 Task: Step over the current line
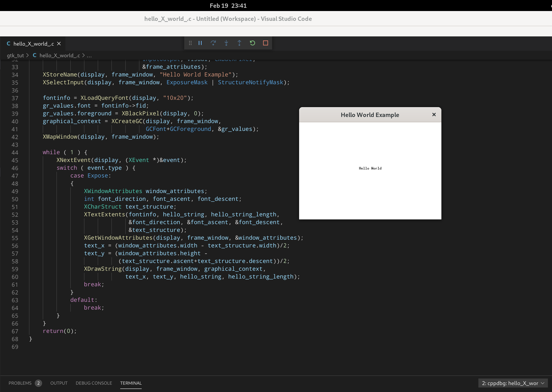point(213,43)
